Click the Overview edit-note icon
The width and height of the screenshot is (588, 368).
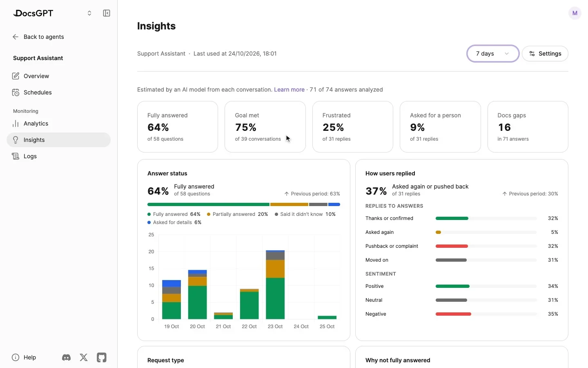[x=16, y=76]
